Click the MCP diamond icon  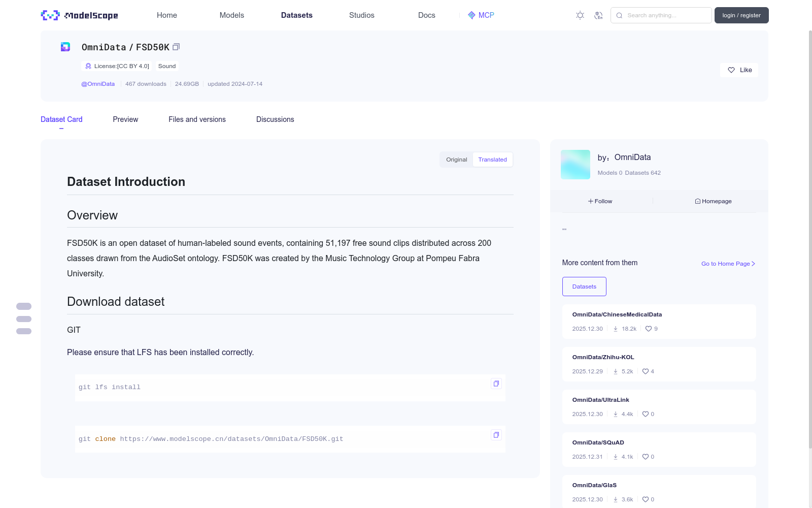pos(471,15)
